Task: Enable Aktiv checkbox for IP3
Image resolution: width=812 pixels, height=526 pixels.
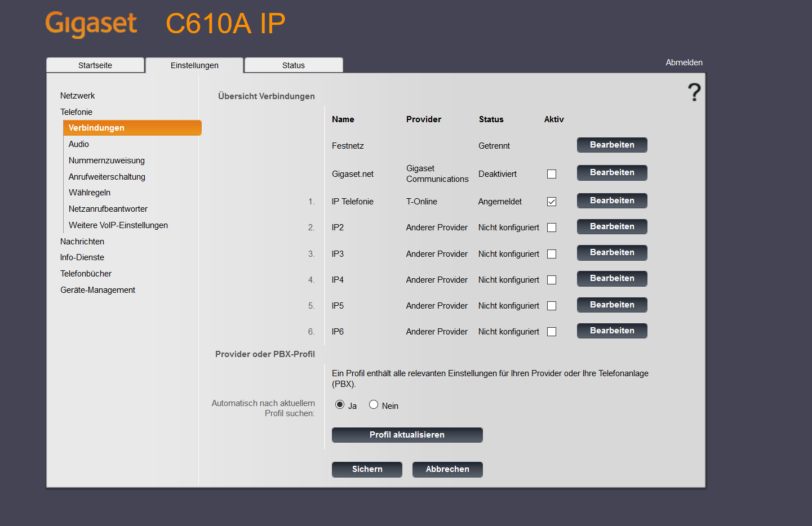Action: 552,254
